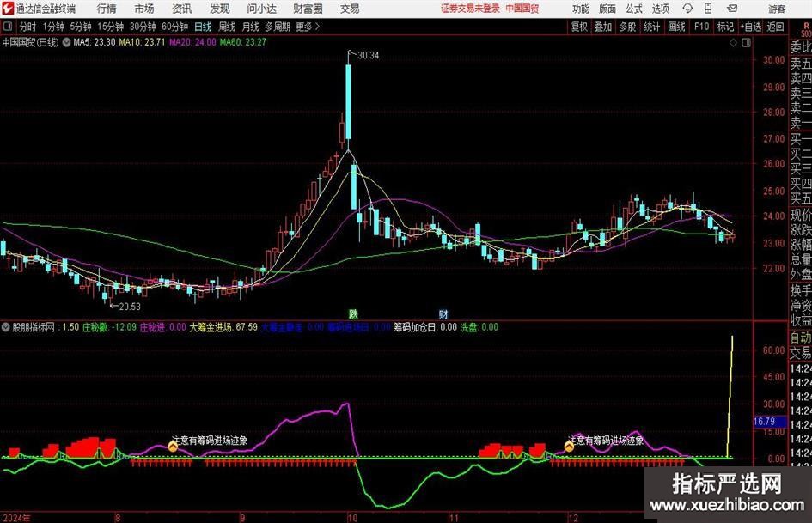Open the 行情 menu

[107, 9]
